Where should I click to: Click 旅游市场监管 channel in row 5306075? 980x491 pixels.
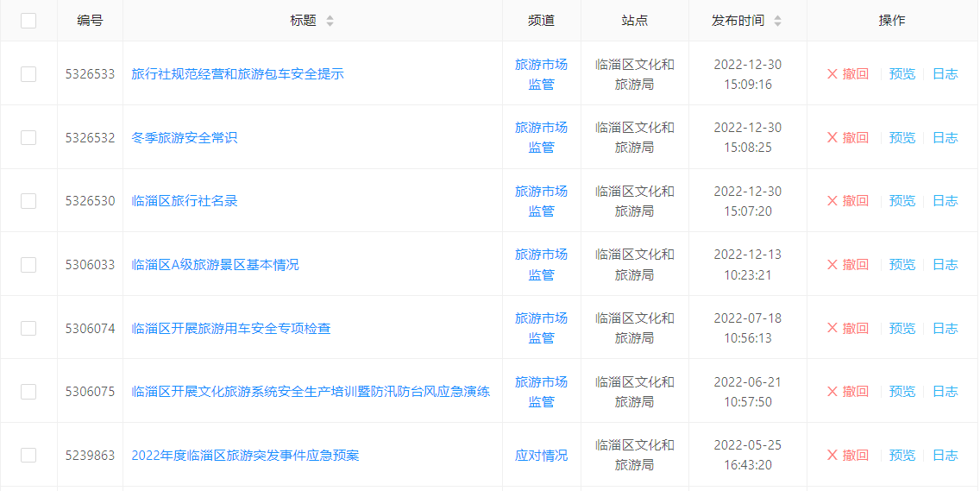541,392
